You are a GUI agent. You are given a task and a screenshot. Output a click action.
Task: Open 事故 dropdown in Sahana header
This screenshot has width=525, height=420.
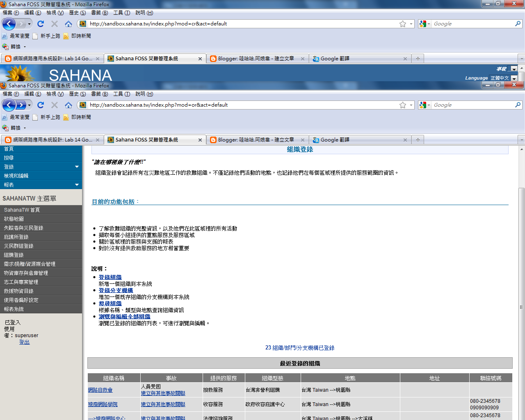tap(514, 69)
